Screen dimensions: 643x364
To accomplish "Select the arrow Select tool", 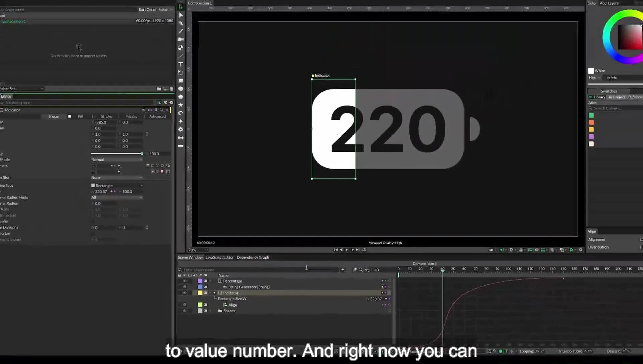I will 181,7.
